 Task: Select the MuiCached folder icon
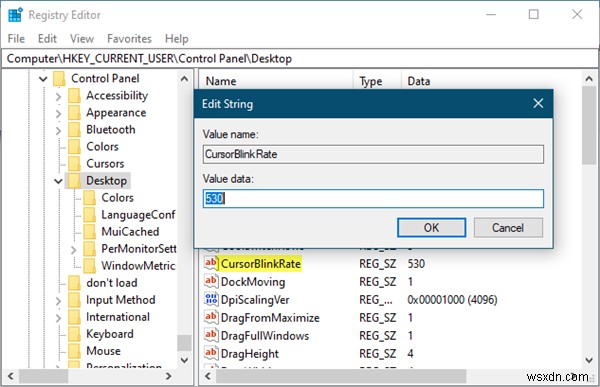coord(90,232)
